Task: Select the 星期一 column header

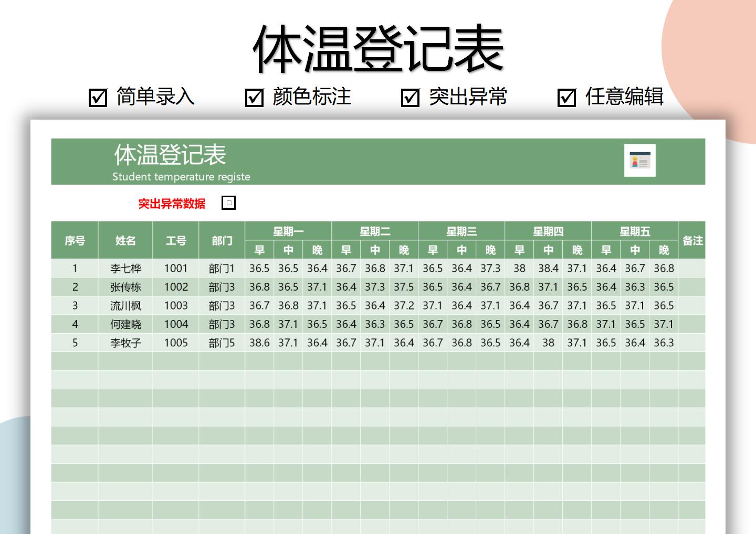Action: (x=288, y=231)
